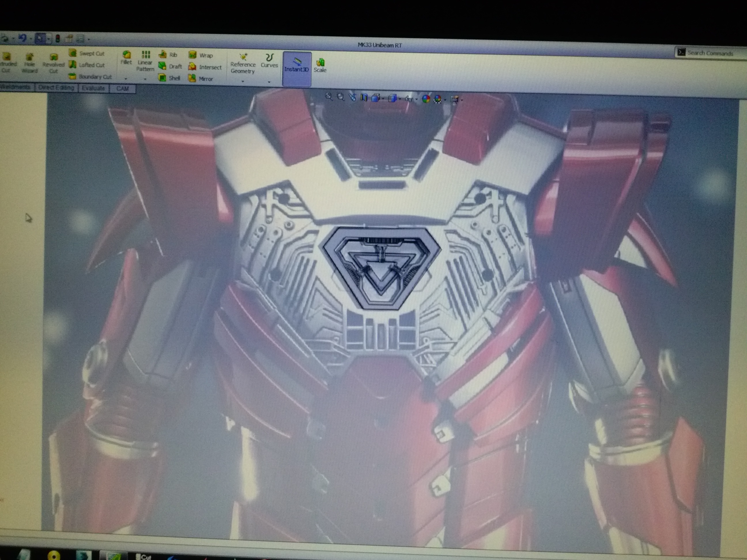Viewport: 747px width, 560px height.
Task: Click the Apply Scene icon
Action: [x=438, y=99]
